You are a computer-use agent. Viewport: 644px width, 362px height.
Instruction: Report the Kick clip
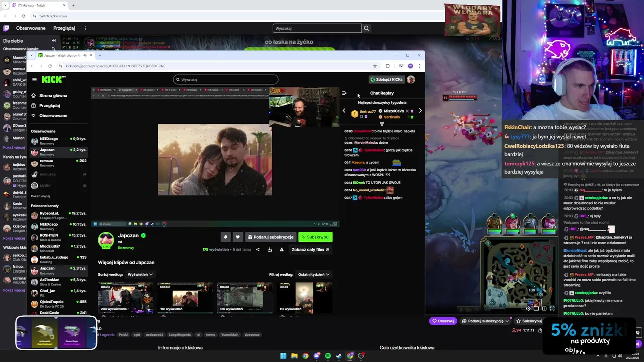(281, 249)
